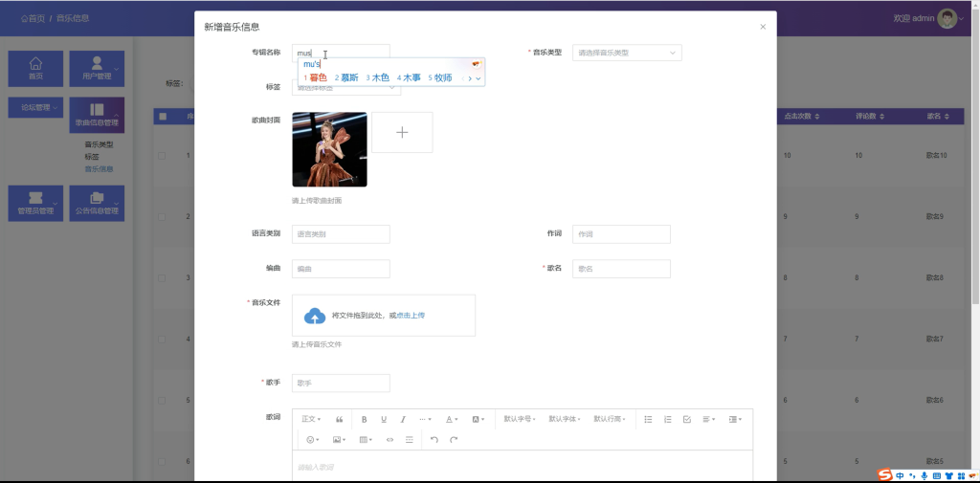Redo the edit in the lyrics editor
Image resolution: width=980 pixels, height=483 pixels.
click(x=454, y=440)
